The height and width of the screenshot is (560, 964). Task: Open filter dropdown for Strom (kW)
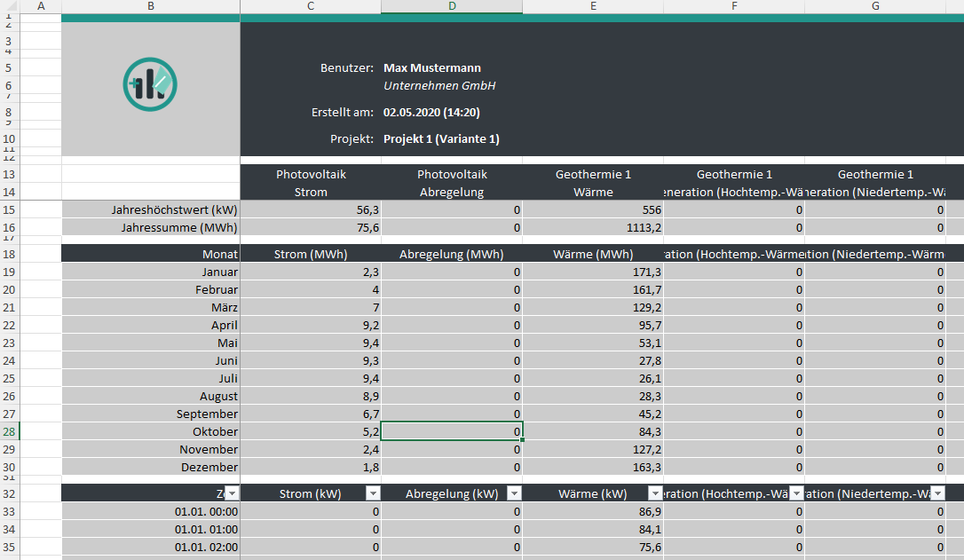pos(373,493)
